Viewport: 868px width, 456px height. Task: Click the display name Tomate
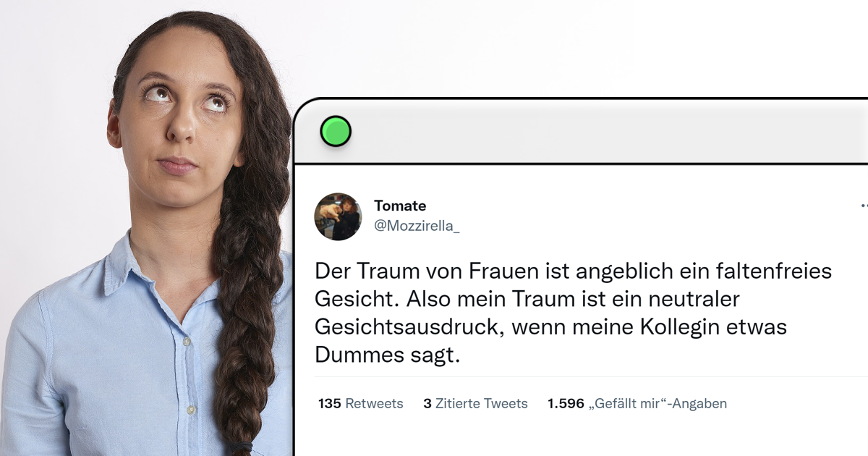[400, 206]
